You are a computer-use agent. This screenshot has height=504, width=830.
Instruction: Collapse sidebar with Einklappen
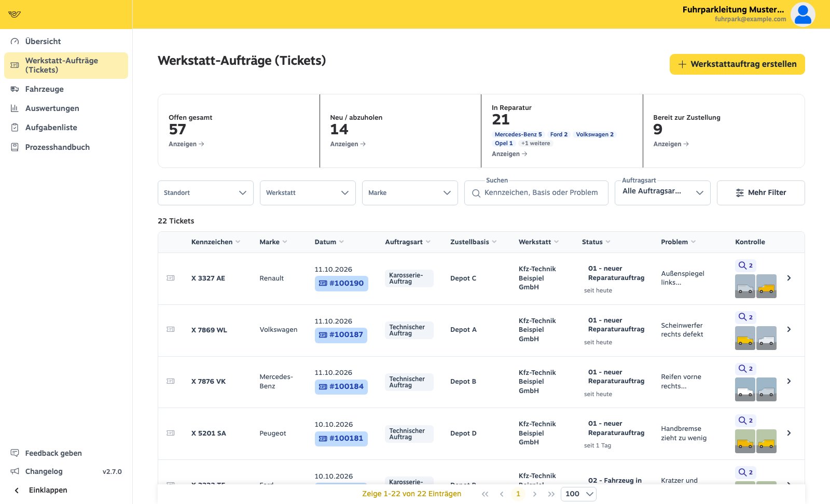point(66,490)
